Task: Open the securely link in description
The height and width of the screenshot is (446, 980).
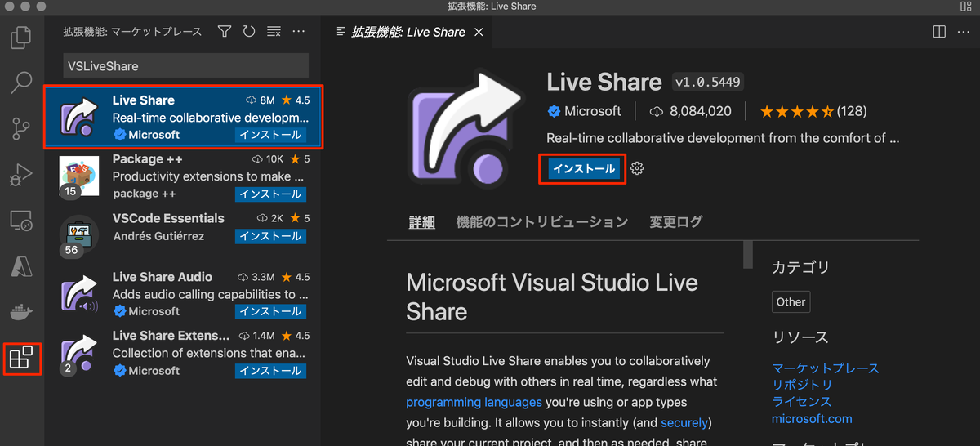Action: pos(685,423)
